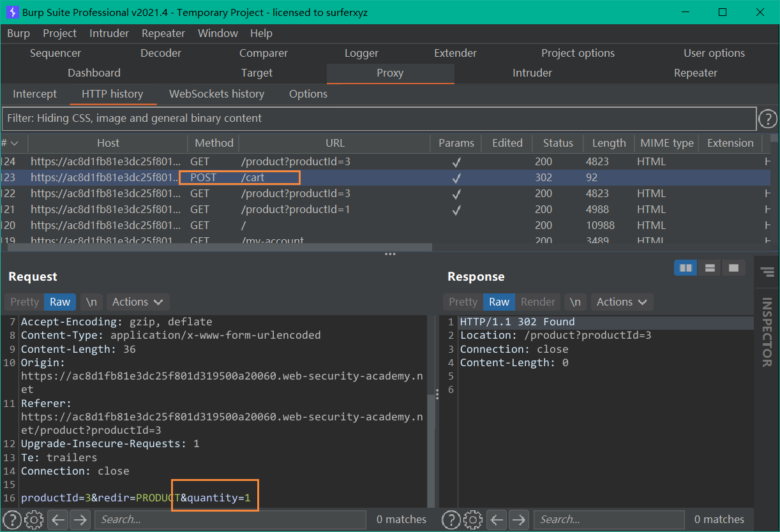The height and width of the screenshot is (532, 780).
Task: Switch to the Comparer tab
Action: tap(264, 54)
